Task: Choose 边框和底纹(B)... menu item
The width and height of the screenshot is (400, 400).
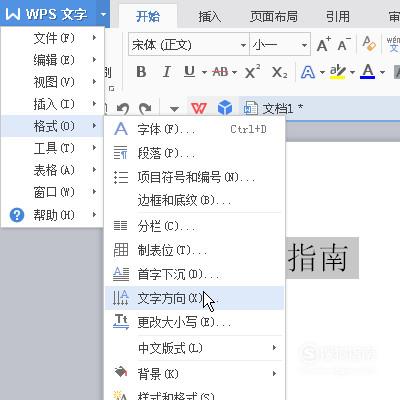Action: pyautogui.click(x=194, y=200)
